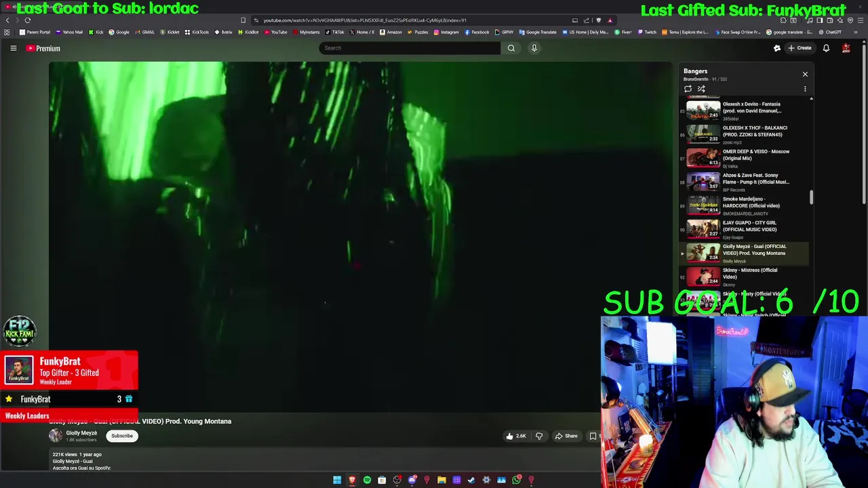Image resolution: width=868 pixels, height=488 pixels.
Task: Start voice search with microphone icon
Action: [x=534, y=48]
